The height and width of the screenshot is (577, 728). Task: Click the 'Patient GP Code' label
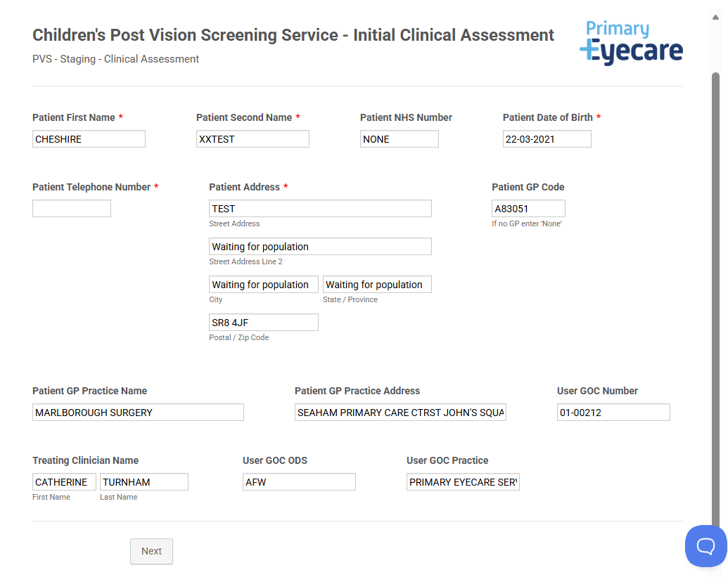point(528,187)
